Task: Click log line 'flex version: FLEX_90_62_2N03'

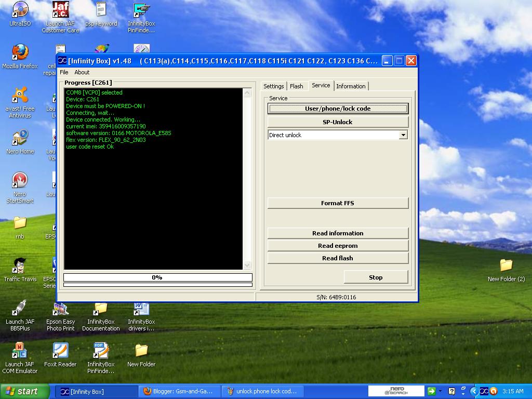Action: pos(106,140)
